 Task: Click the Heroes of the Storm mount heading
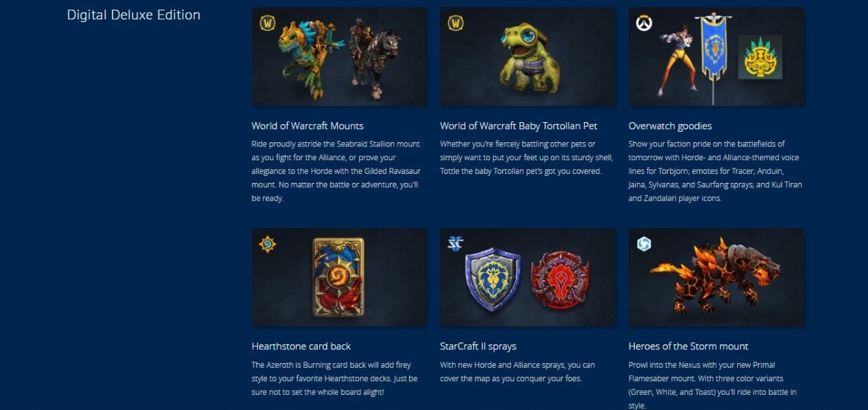coord(689,346)
